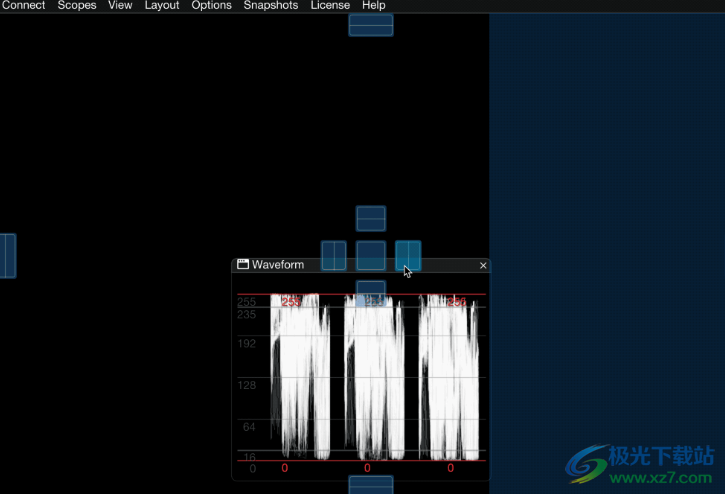Open the Layout menu
The width and height of the screenshot is (725, 494).
pos(162,5)
